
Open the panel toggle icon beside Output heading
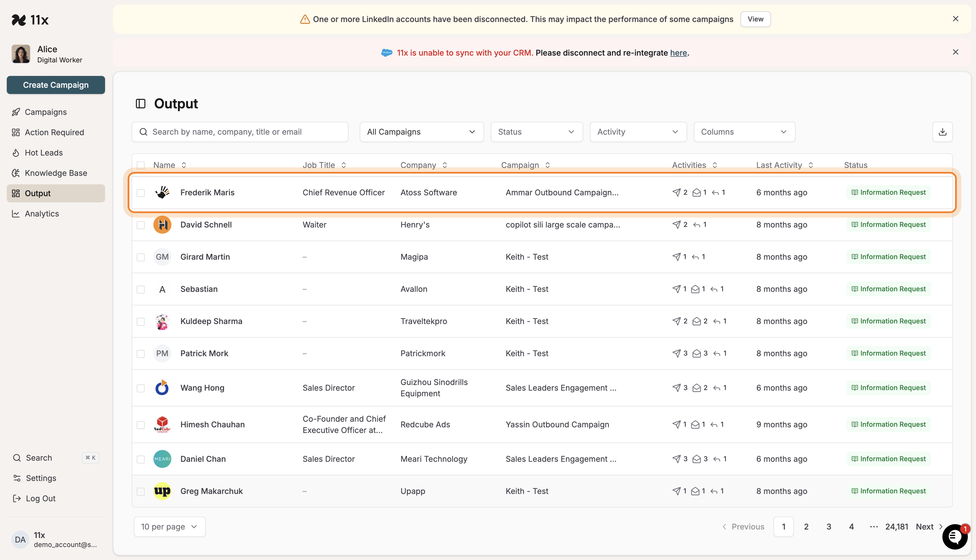pos(141,103)
